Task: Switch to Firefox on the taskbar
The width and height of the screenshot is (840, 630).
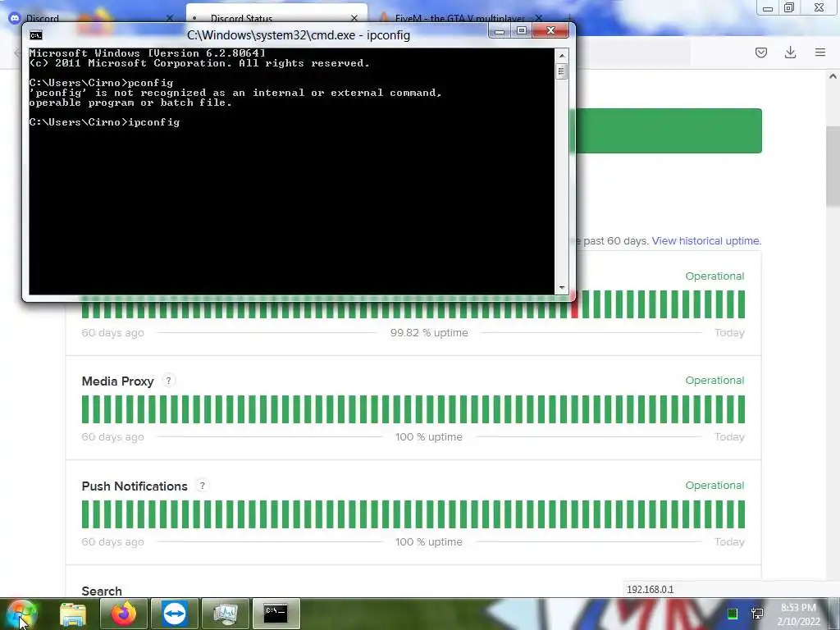Action: pos(123,614)
